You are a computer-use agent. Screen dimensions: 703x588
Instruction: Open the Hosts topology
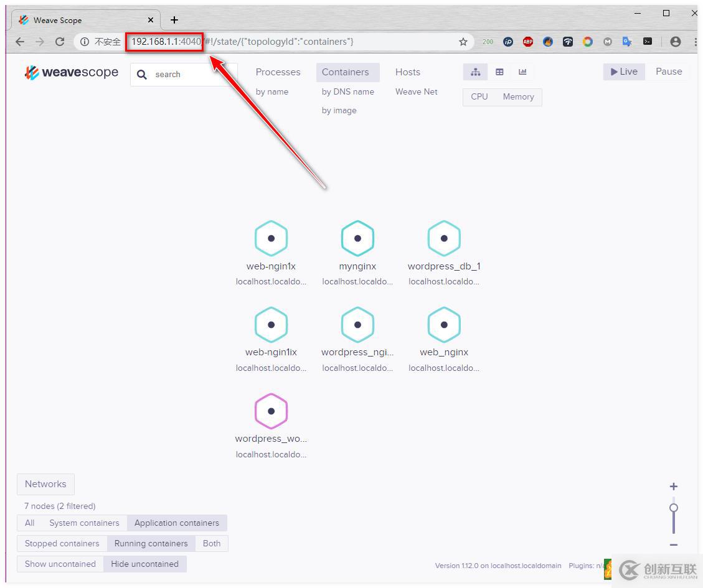[408, 72]
